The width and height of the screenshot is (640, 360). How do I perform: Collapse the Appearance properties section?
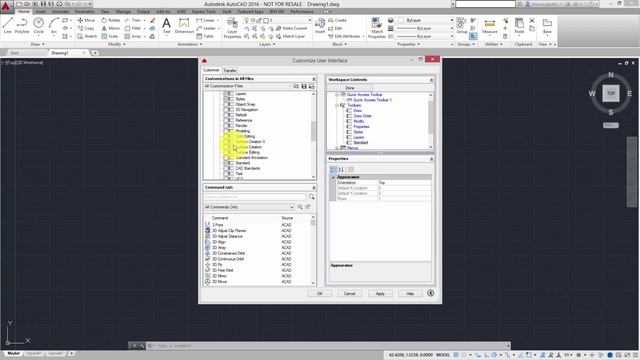pyautogui.click(x=333, y=177)
